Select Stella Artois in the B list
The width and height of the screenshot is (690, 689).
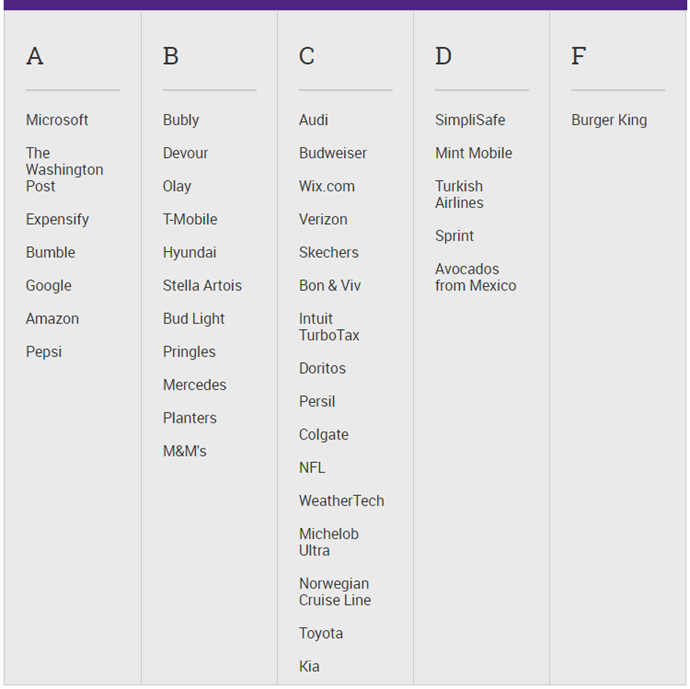coord(202,285)
